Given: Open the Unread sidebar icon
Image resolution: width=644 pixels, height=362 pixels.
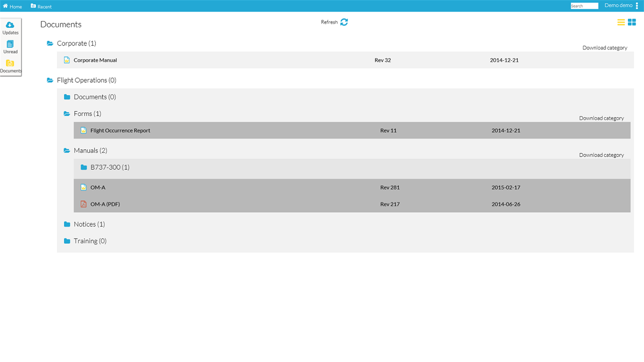Looking at the screenshot, I should [x=10, y=44].
